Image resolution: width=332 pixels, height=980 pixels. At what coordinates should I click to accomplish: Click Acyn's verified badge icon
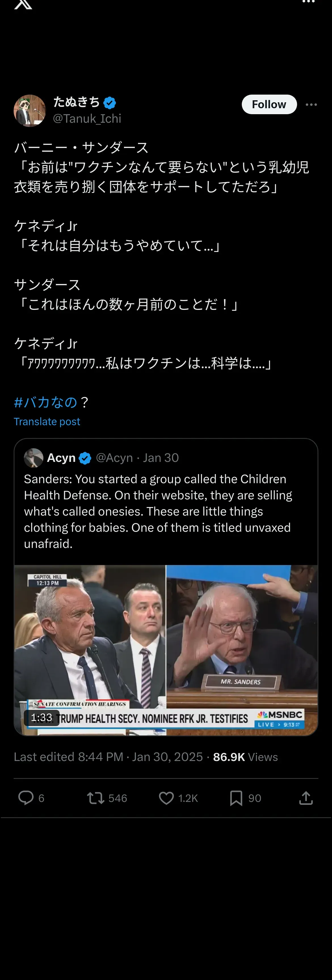click(85, 458)
